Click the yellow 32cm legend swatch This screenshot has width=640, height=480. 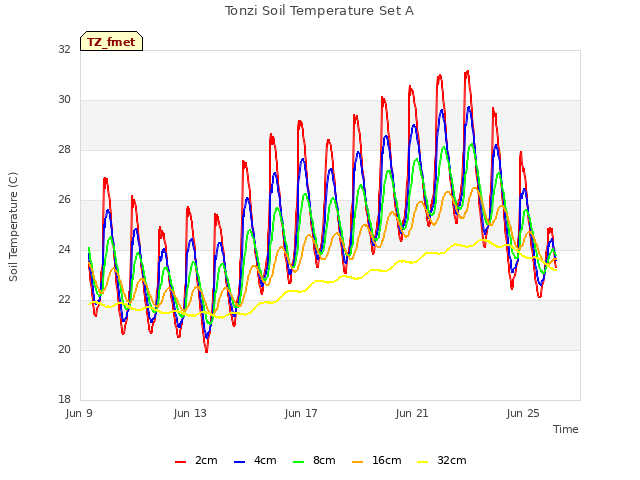coord(423,462)
